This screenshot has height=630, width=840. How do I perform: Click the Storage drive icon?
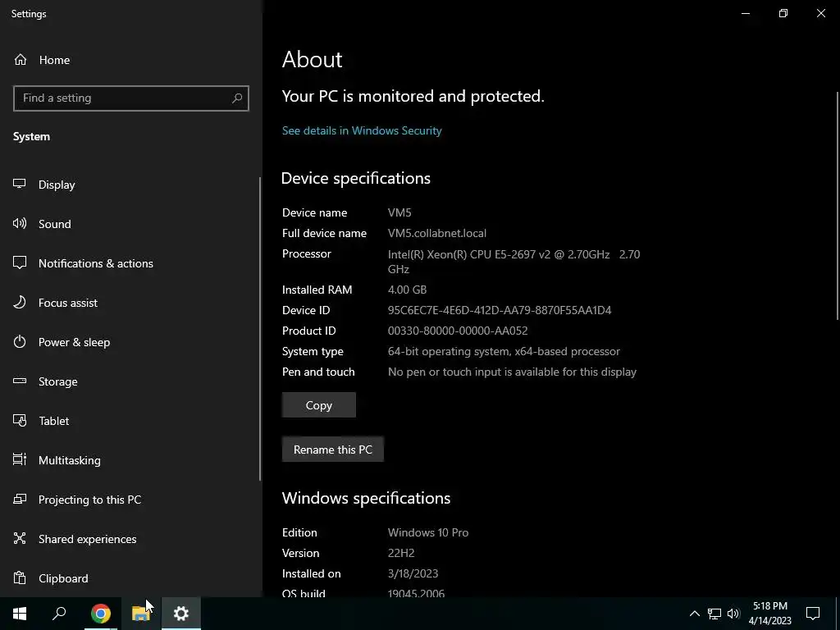[20, 381]
